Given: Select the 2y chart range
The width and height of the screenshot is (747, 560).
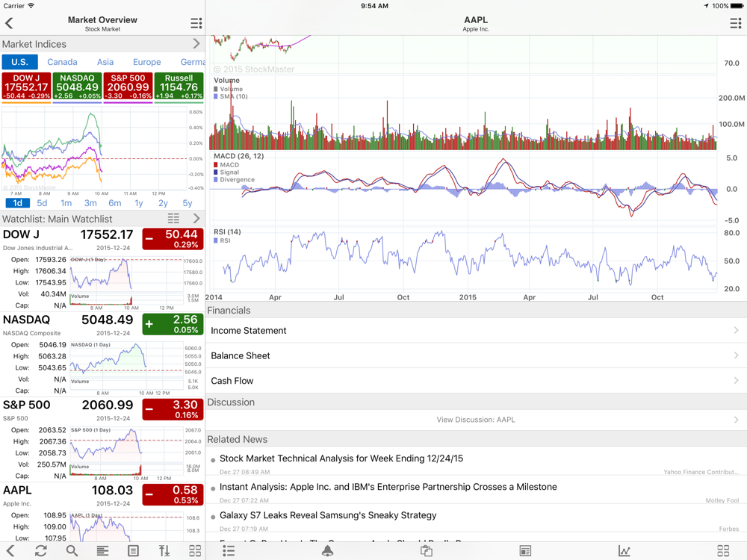Looking at the screenshot, I should point(163,203).
